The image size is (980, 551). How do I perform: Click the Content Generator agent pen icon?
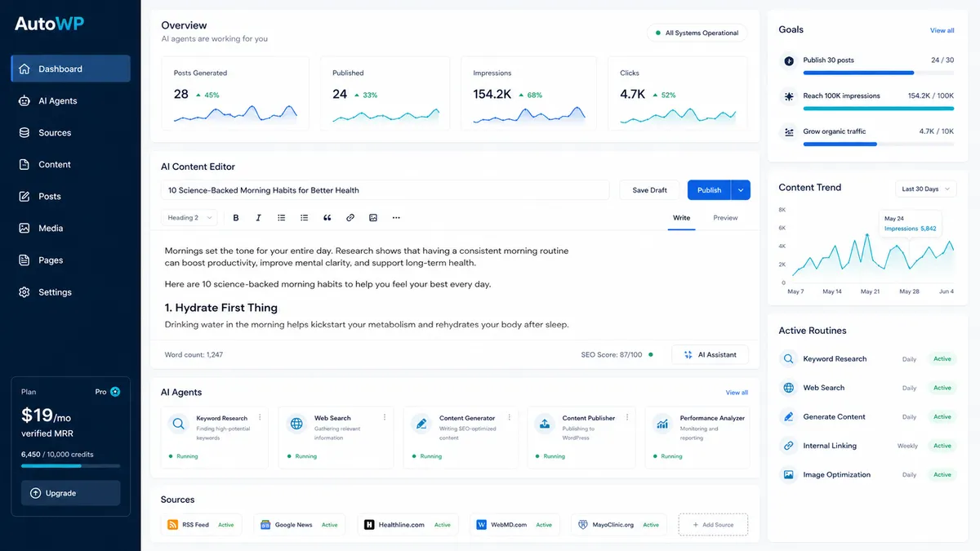point(421,424)
